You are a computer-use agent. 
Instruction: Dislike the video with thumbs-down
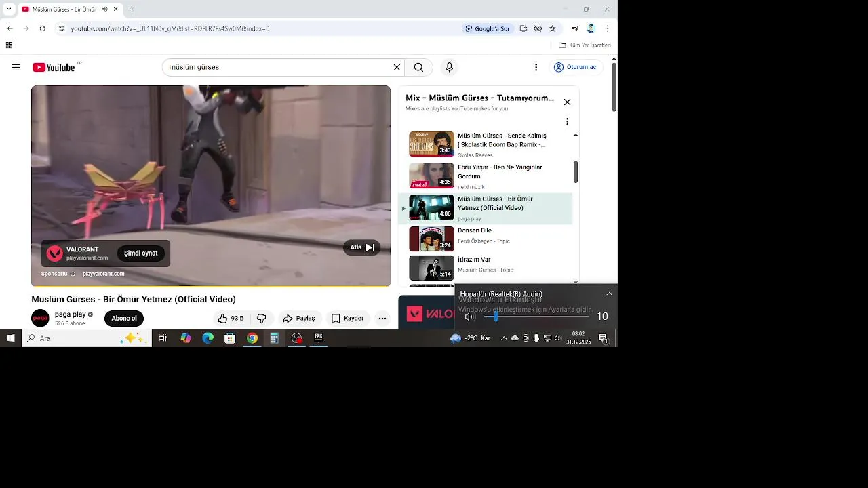[261, 318]
